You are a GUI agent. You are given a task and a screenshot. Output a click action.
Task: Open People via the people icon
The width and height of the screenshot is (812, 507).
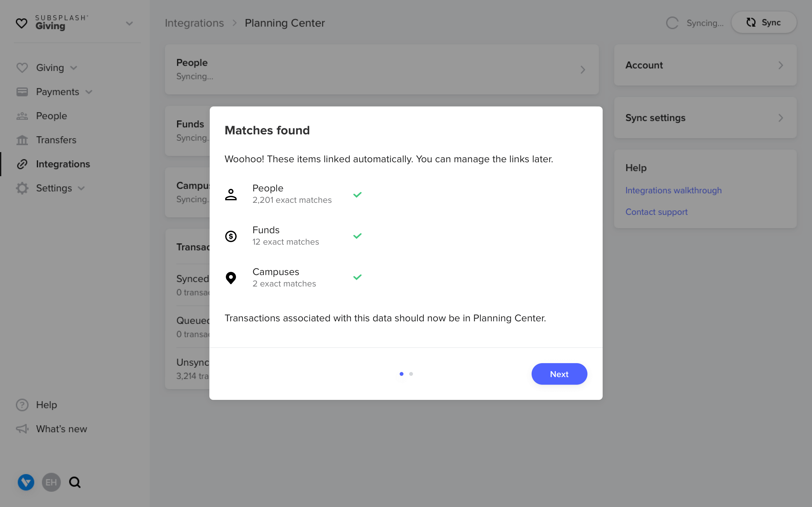pyautogui.click(x=22, y=116)
